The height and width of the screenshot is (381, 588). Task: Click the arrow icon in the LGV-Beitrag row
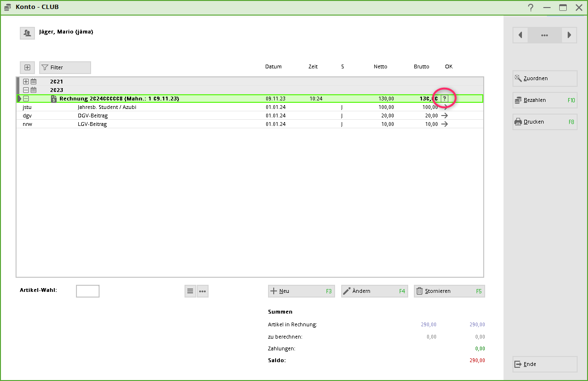point(444,124)
